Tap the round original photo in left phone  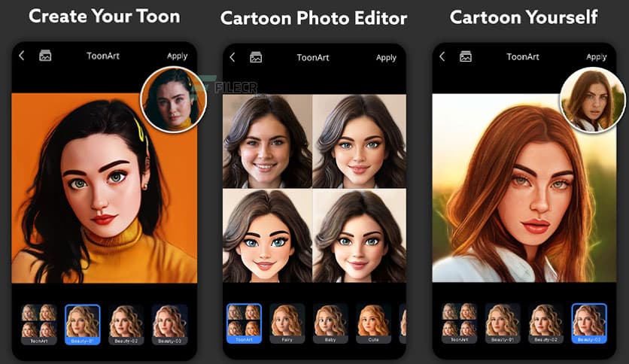click(x=173, y=99)
